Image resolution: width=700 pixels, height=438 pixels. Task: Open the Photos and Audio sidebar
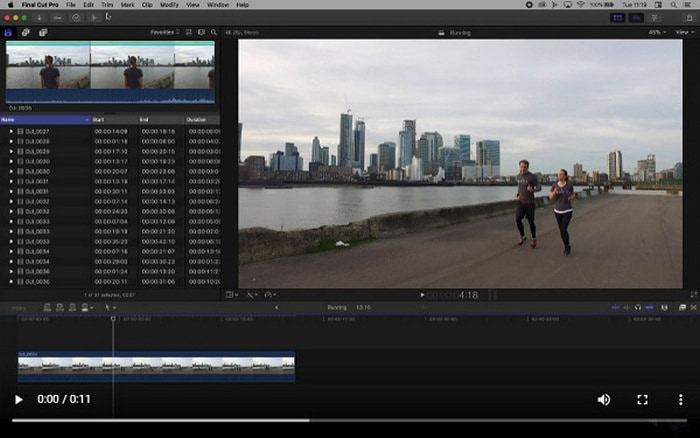pos(27,32)
